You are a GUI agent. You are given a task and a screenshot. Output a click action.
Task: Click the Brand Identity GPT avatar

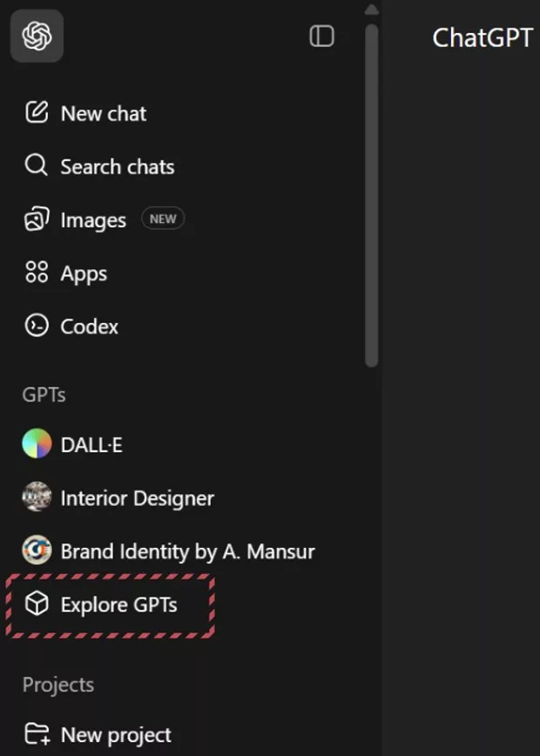coord(37,551)
